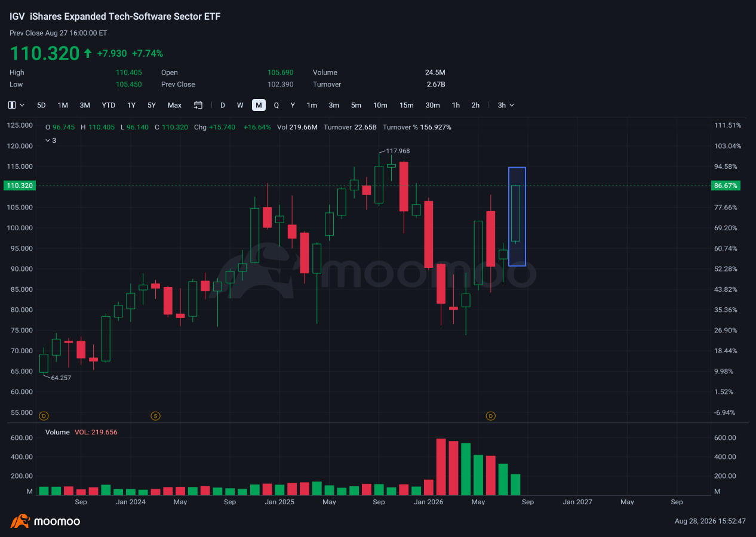The height and width of the screenshot is (537, 756).
Task: Click the S split marker near May 2024
Action: [155, 415]
